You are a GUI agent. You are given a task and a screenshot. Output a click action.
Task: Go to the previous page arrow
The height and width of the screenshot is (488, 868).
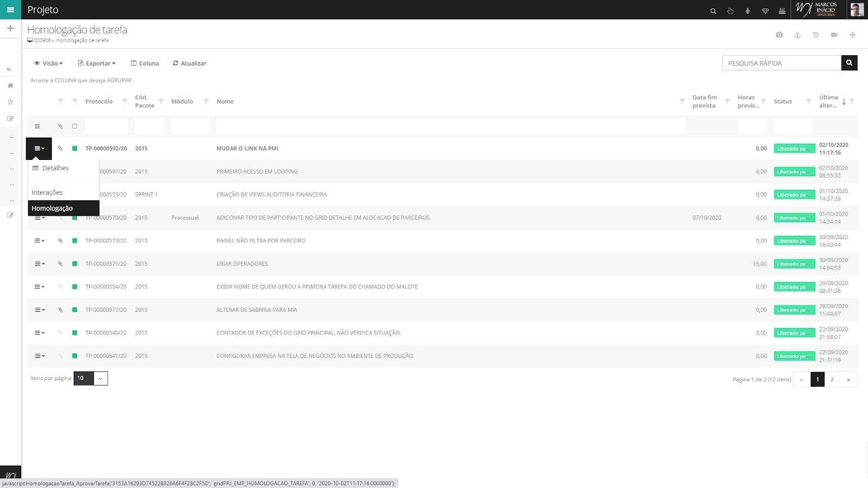pyautogui.click(x=801, y=380)
